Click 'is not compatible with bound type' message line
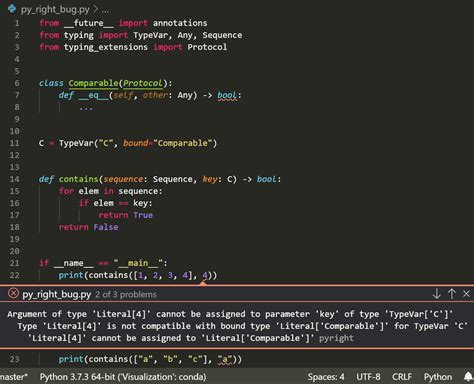Viewport: 474px width, 384px height. 243,326
